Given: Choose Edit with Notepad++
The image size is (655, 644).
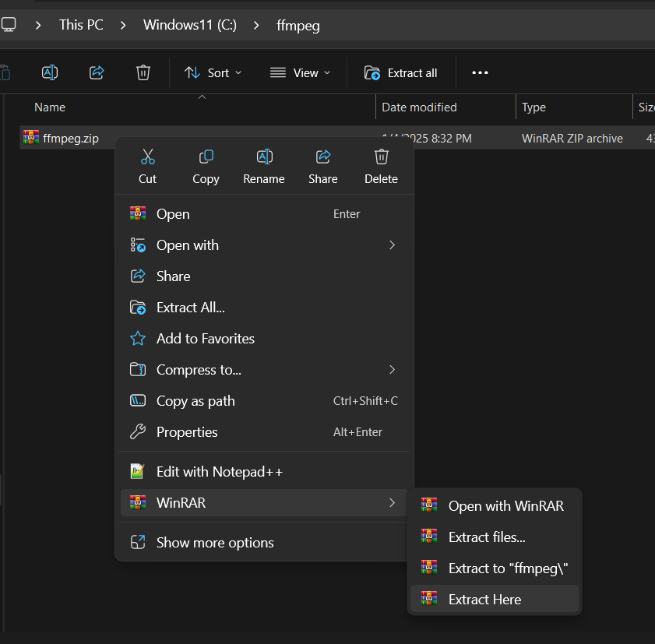Looking at the screenshot, I should click(264, 472).
